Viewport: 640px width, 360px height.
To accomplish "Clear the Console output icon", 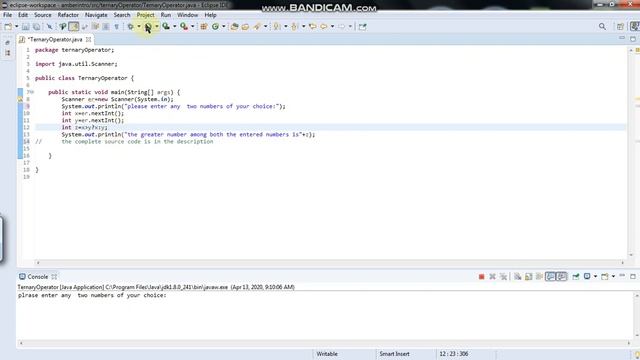I will click(518, 277).
